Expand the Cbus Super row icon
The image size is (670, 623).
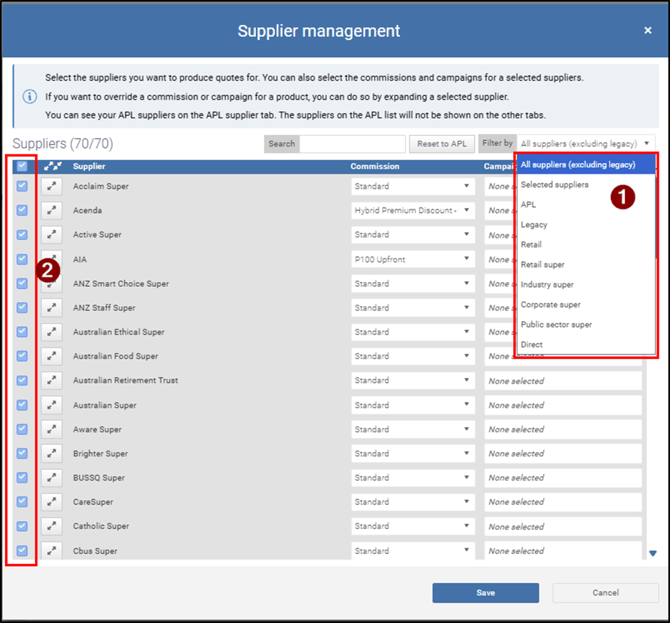click(x=52, y=551)
